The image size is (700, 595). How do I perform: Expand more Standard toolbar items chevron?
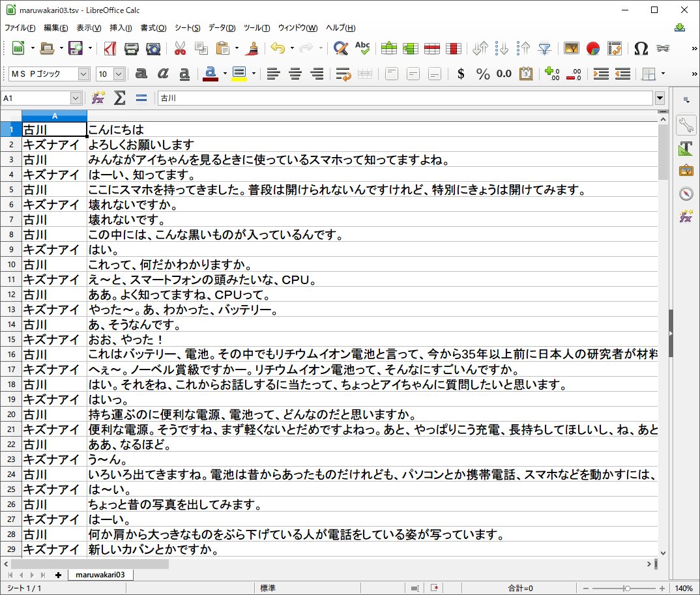coord(694,48)
